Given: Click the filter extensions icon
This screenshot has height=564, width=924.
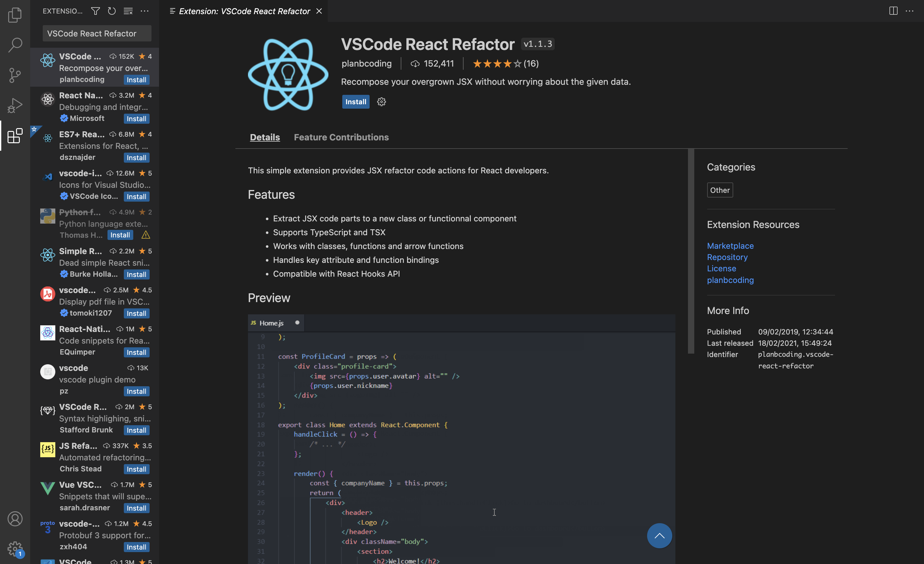Looking at the screenshot, I should pos(95,11).
